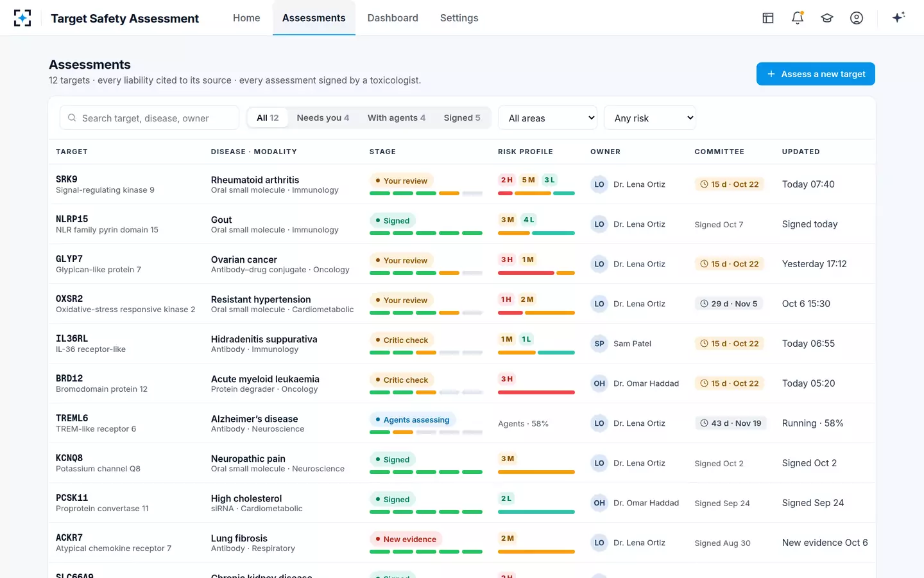Open the sparkle AI assistant icon
924x578 pixels.
[898, 17]
